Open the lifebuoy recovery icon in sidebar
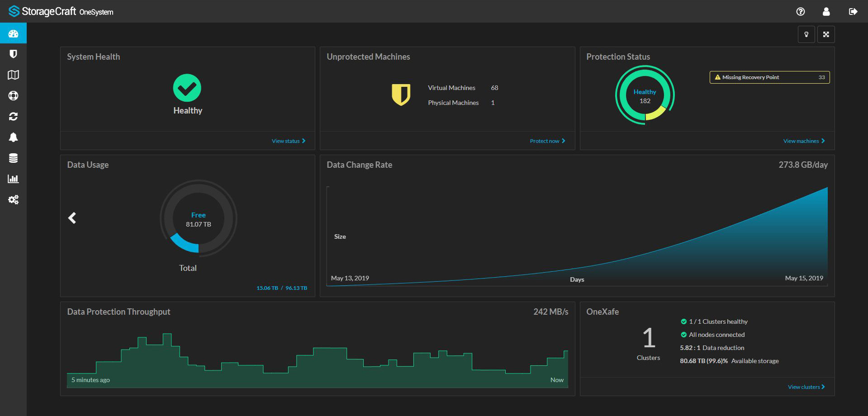The height and width of the screenshot is (416, 868). 13,96
